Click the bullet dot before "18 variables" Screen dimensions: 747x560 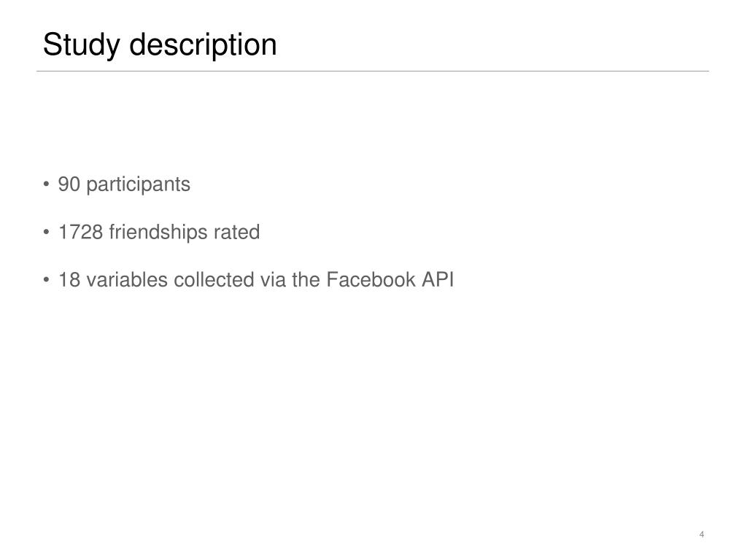46,279
